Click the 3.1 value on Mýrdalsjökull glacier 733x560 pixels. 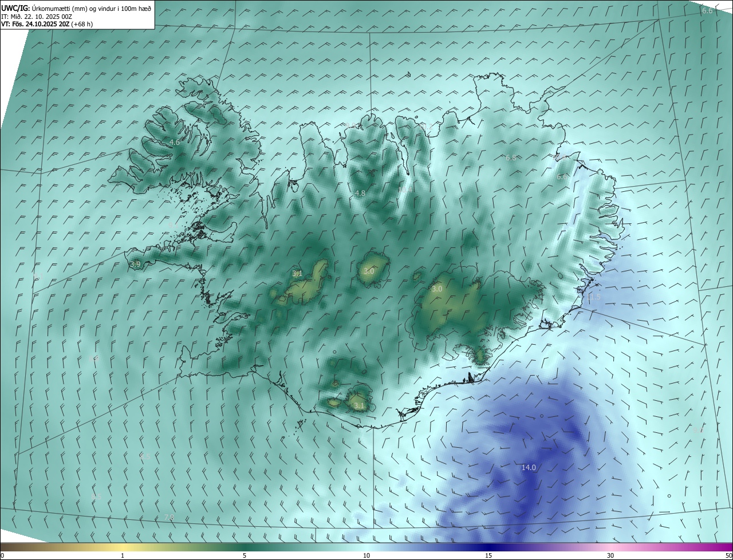[359, 405]
